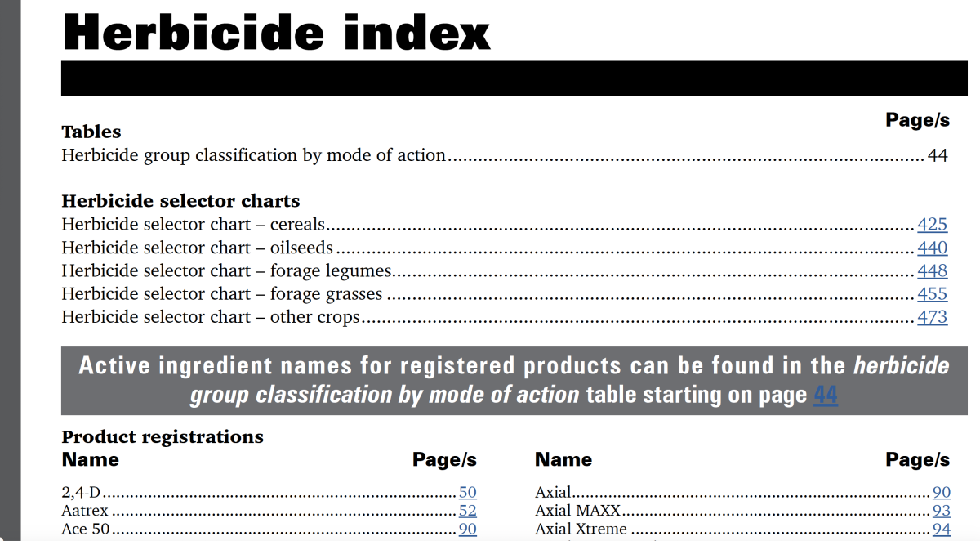Go to Axial MAXX page 93 link

[941, 511]
